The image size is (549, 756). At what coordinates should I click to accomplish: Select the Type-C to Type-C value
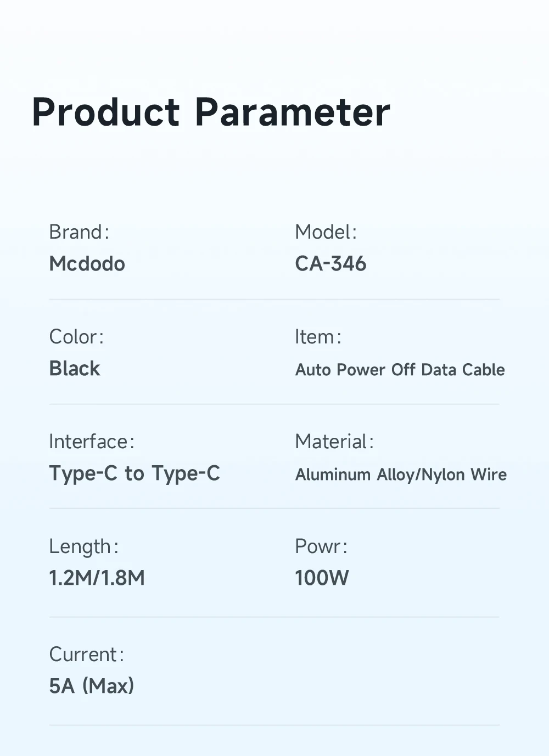click(x=135, y=473)
